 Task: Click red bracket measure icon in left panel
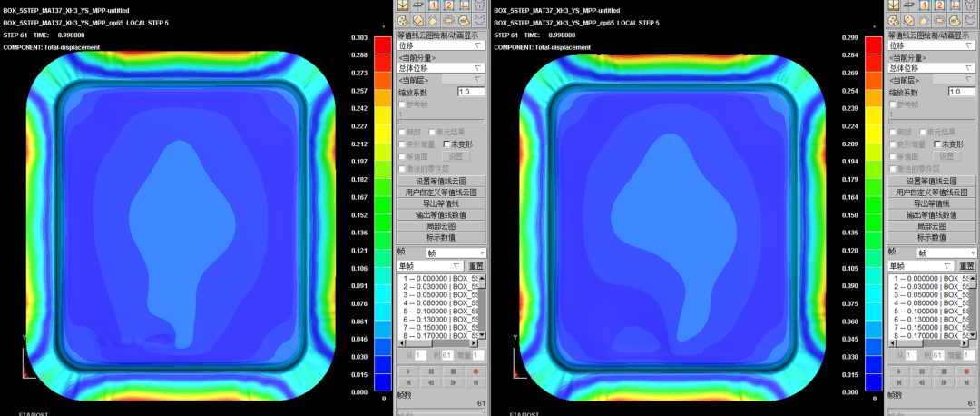[x=465, y=5]
